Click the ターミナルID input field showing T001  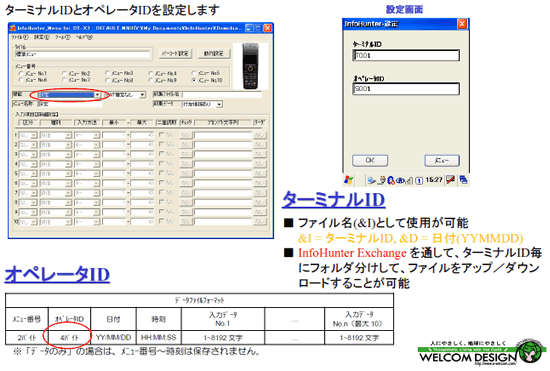click(406, 55)
